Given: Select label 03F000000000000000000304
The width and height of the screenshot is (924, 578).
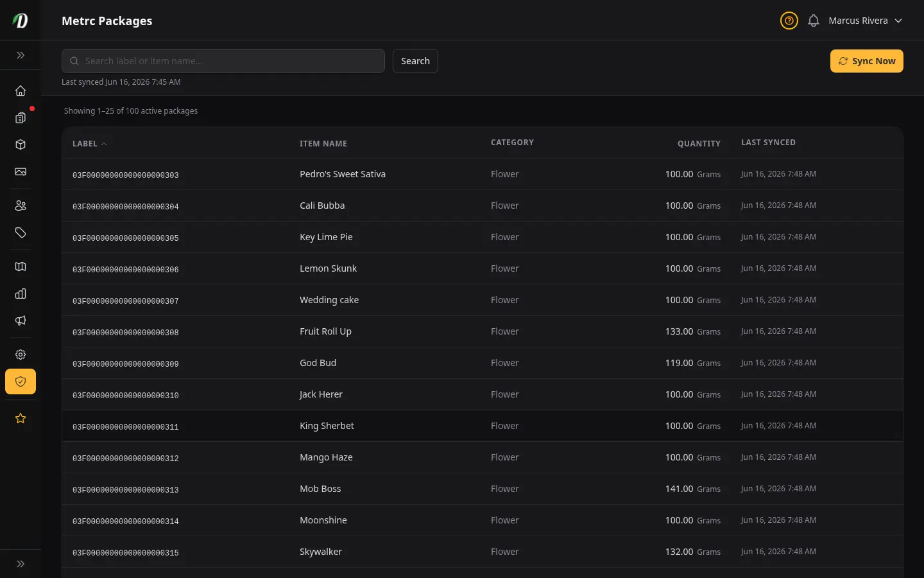Looking at the screenshot, I should tap(126, 207).
